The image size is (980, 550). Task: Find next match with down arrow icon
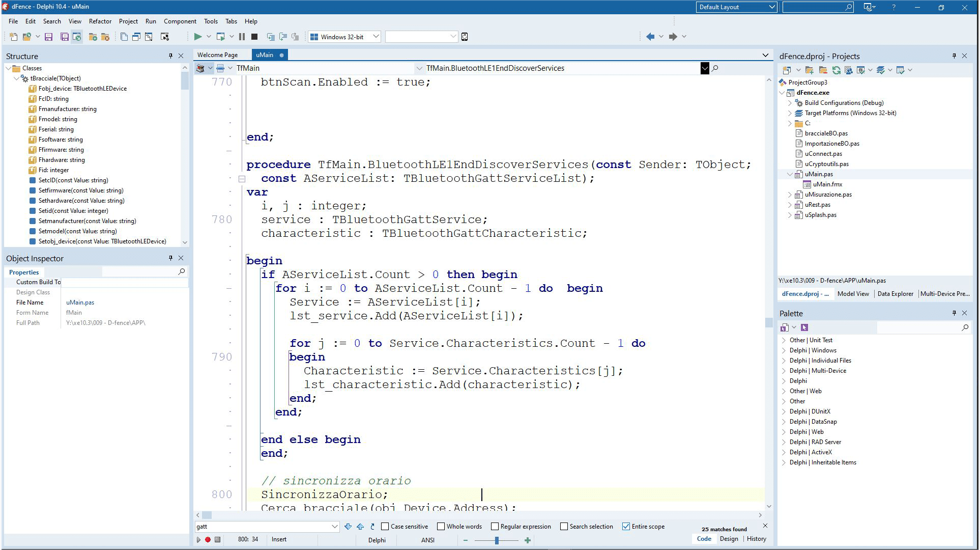coord(348,527)
